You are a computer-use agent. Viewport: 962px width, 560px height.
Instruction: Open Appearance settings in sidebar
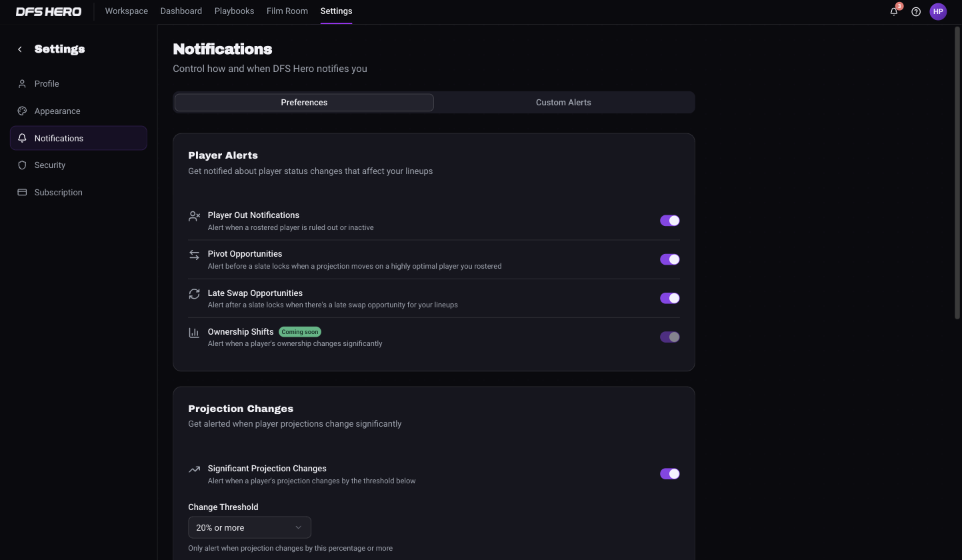[x=79, y=111]
